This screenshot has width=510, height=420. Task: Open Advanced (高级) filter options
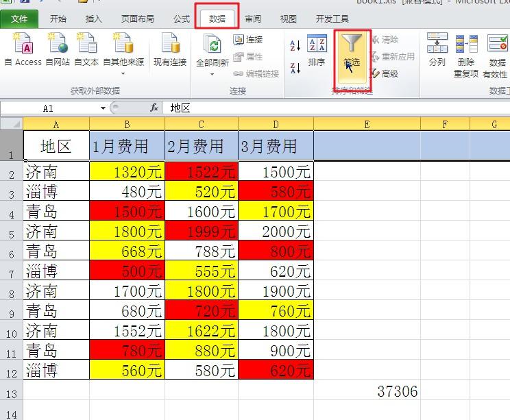385,74
